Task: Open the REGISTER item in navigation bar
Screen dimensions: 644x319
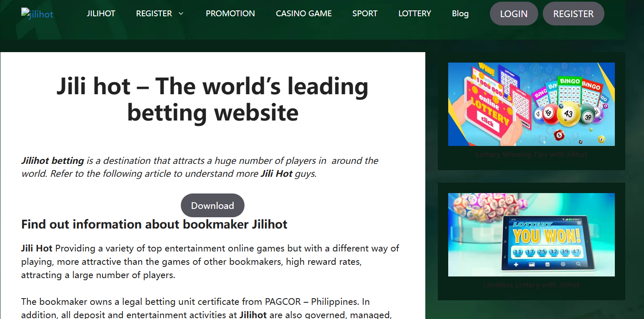Action: [154, 14]
